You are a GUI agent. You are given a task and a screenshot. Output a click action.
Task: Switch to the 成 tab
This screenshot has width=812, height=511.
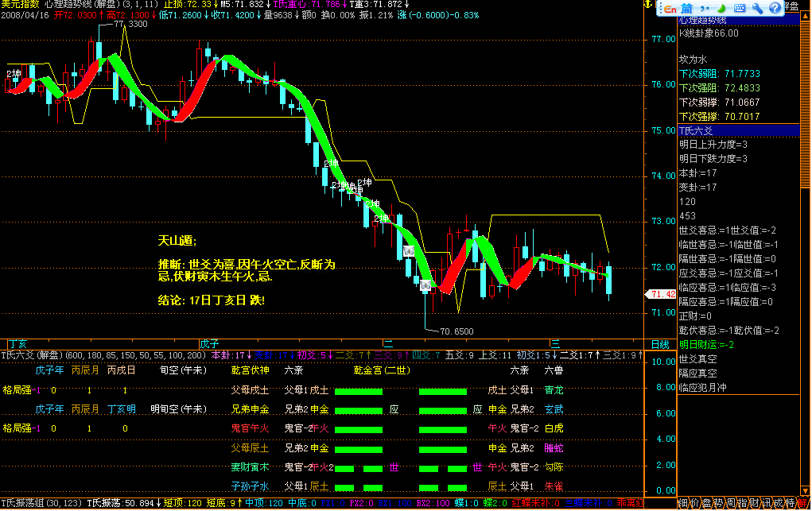click(x=778, y=503)
